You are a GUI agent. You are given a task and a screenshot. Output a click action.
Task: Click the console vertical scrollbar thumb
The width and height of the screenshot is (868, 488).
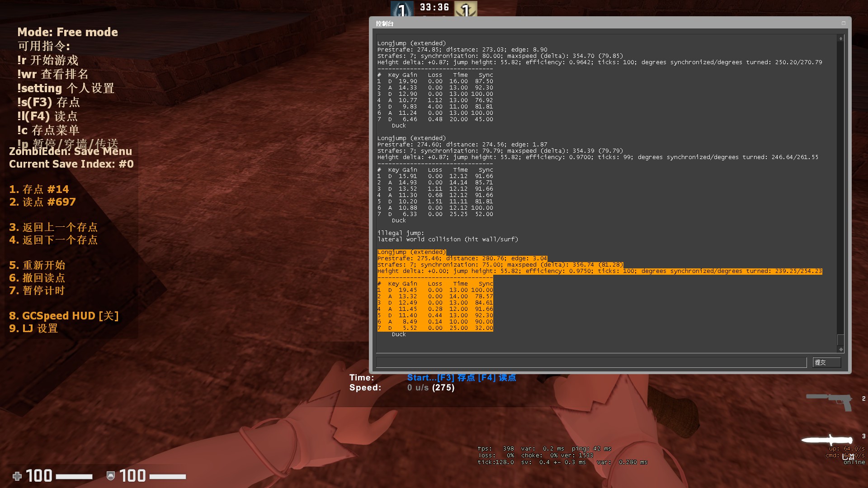[840, 340]
